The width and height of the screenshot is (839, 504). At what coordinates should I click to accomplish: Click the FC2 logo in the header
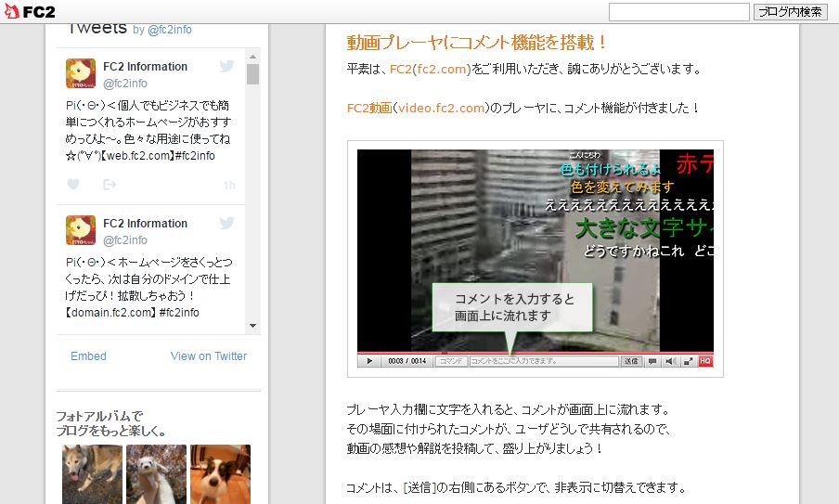[x=30, y=11]
